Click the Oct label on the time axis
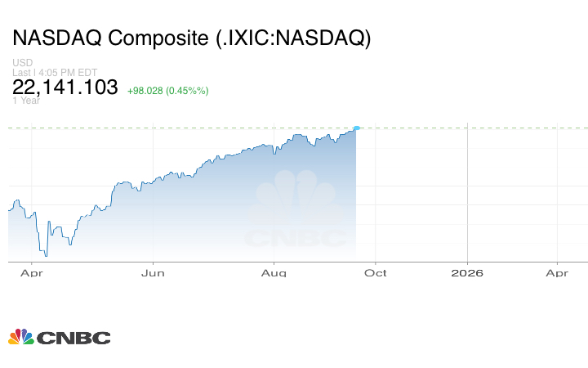The image size is (588, 368). [x=376, y=273]
